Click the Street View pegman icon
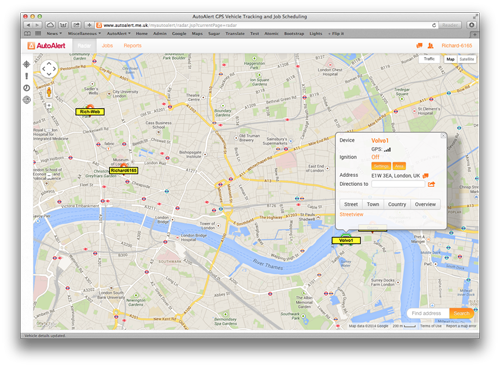Image resolution: width=500 pixels, height=367 pixels. click(49, 92)
